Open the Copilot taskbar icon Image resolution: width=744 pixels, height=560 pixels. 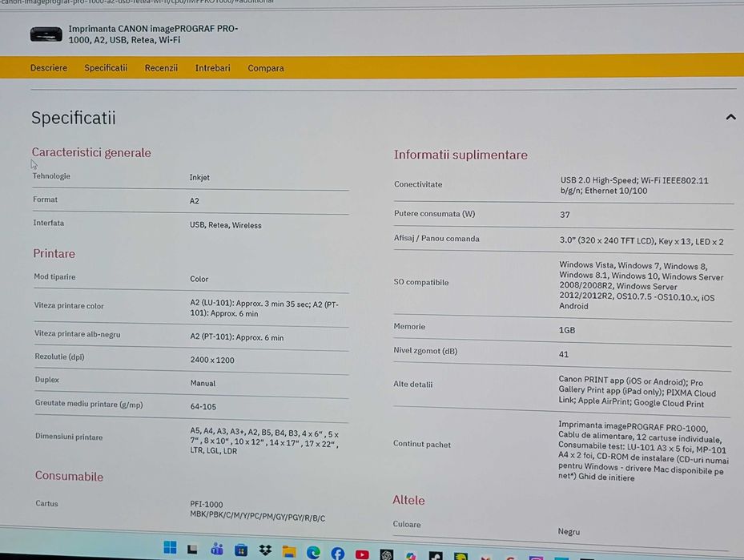pyautogui.click(x=411, y=556)
